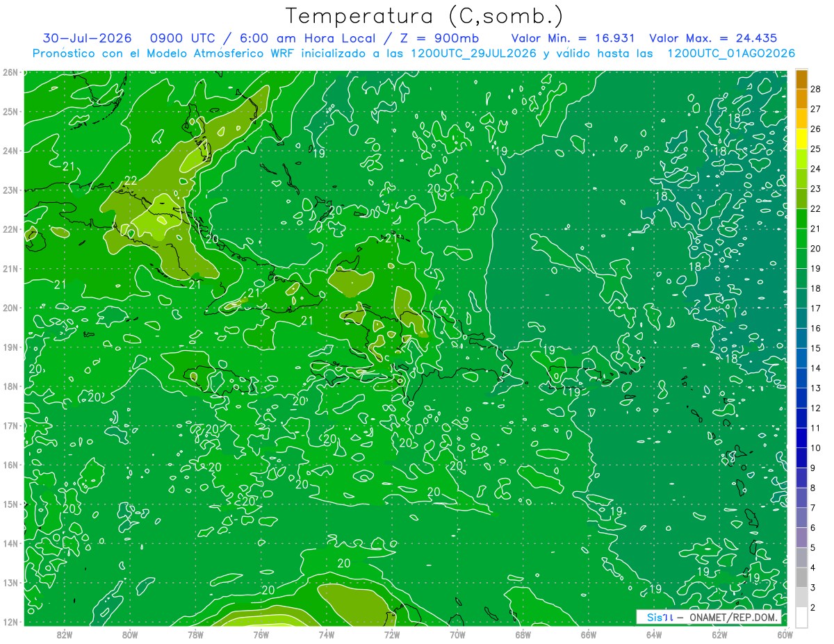Click the '68W' longitude axis label
Image resolution: width=834 pixels, height=644 pixels.
click(x=523, y=634)
